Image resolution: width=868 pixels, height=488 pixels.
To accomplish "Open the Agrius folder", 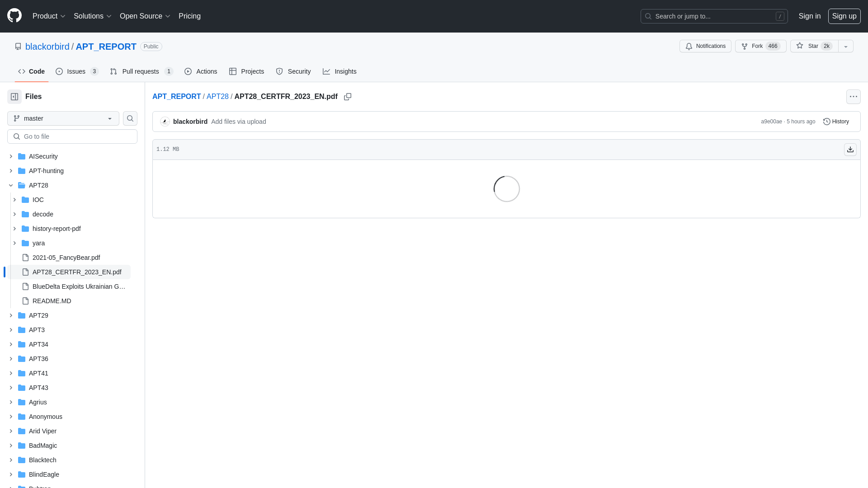I will click(38, 402).
